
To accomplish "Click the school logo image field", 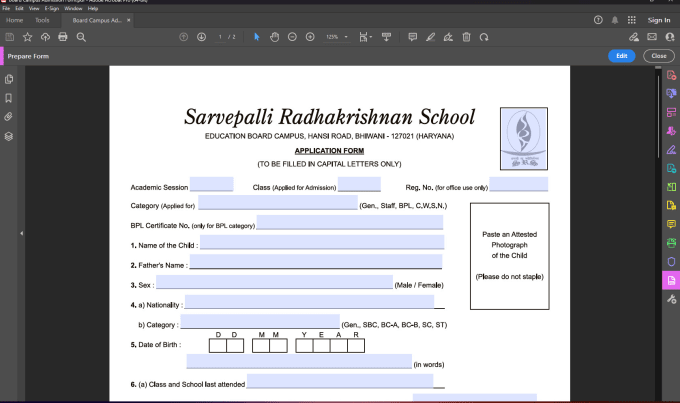I will pos(524,138).
